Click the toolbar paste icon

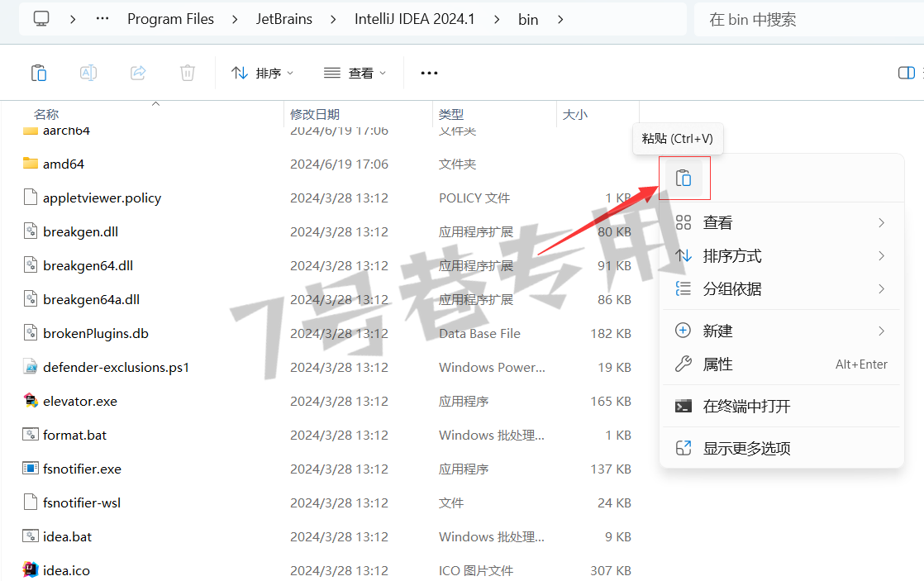click(39, 73)
